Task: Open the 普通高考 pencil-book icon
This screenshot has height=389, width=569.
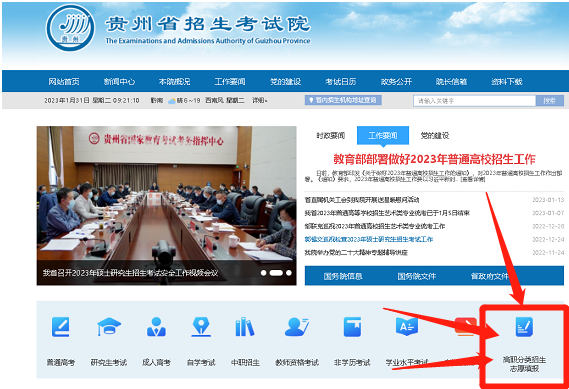Action: coord(61,327)
